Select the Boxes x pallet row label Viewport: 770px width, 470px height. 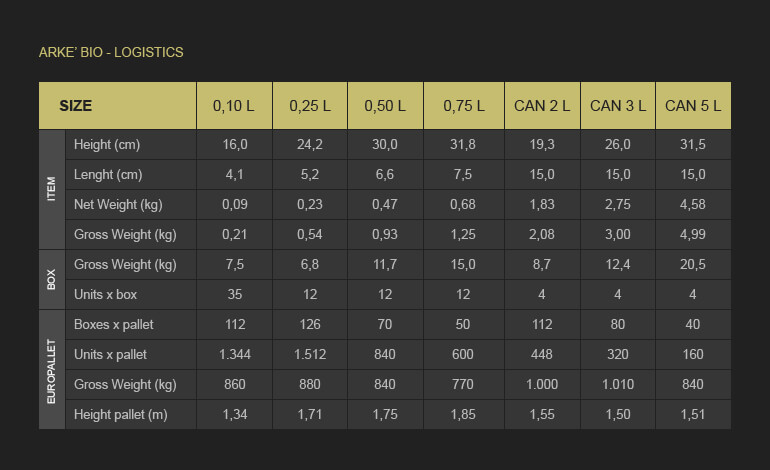click(114, 325)
